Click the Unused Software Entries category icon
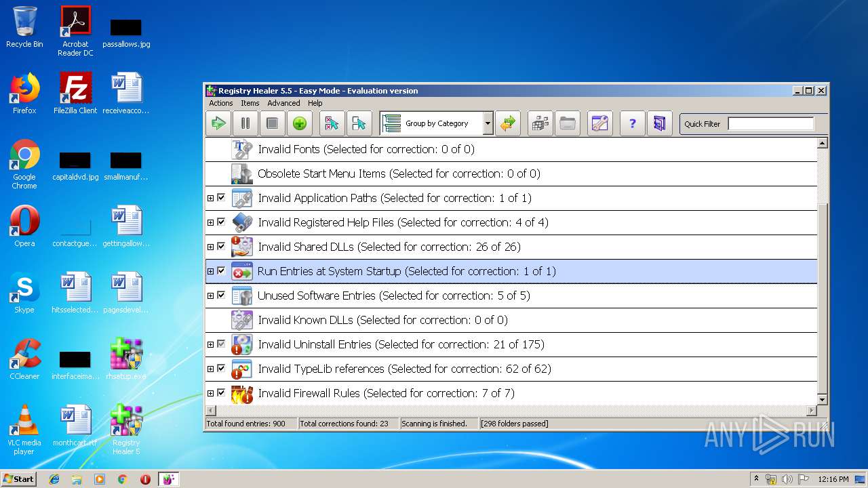The height and width of the screenshot is (488, 868). click(x=242, y=296)
